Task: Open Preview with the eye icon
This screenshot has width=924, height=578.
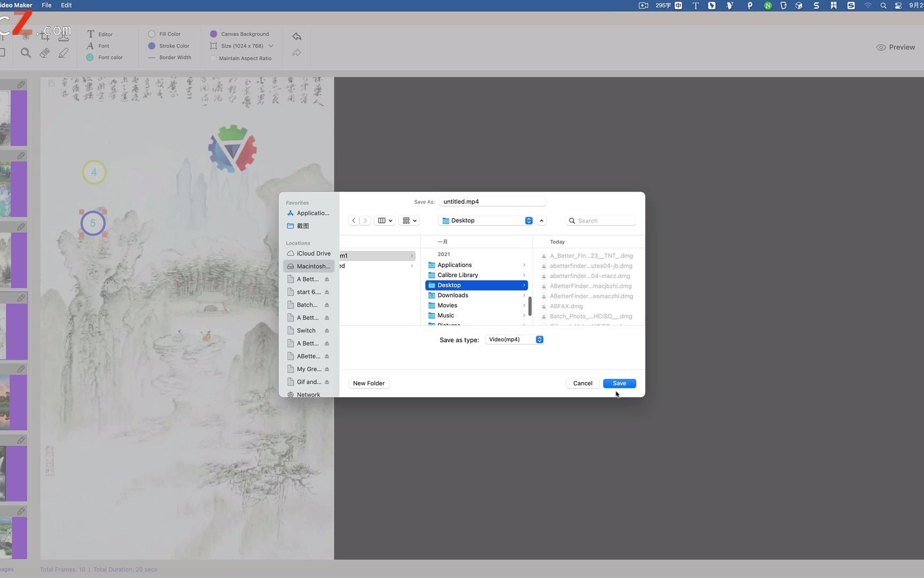Action: (896, 47)
